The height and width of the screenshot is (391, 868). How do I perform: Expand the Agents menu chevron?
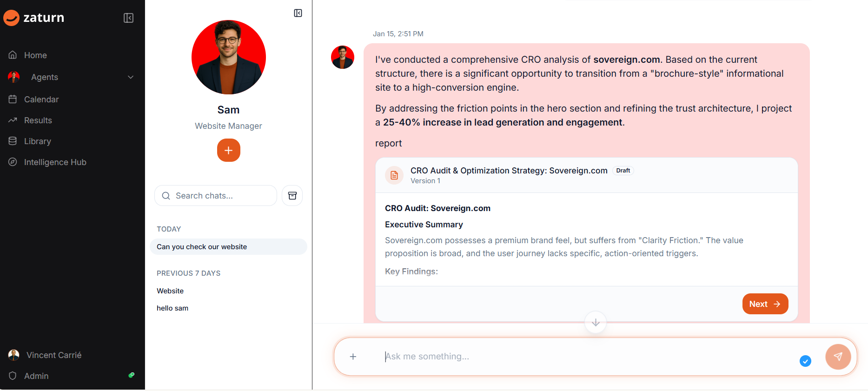pyautogui.click(x=131, y=77)
